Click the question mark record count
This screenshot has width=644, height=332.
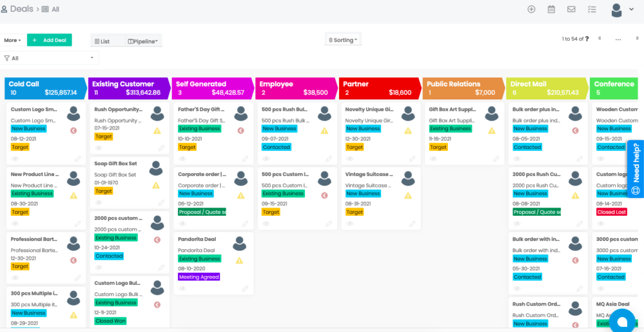tap(587, 38)
